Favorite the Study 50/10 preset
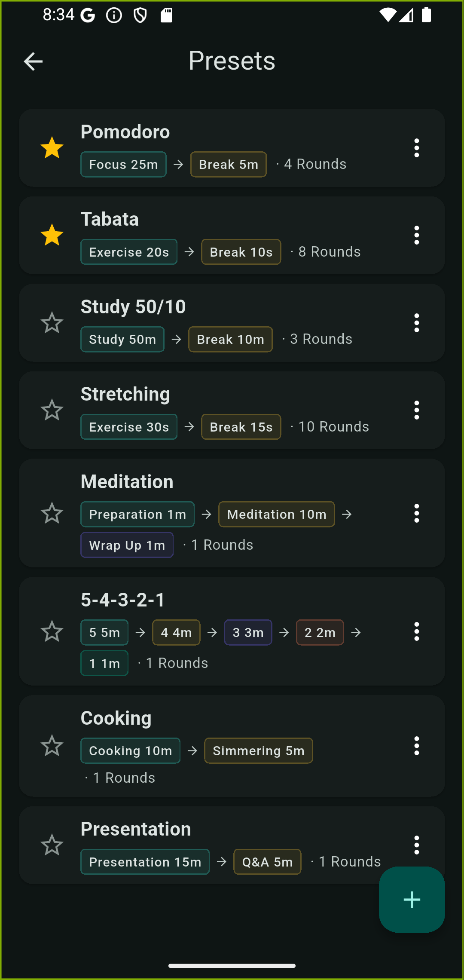Screen dimensions: 464x980 coord(52,323)
